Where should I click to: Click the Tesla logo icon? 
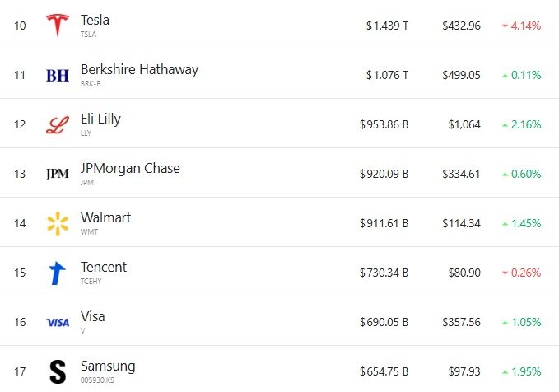click(57, 25)
